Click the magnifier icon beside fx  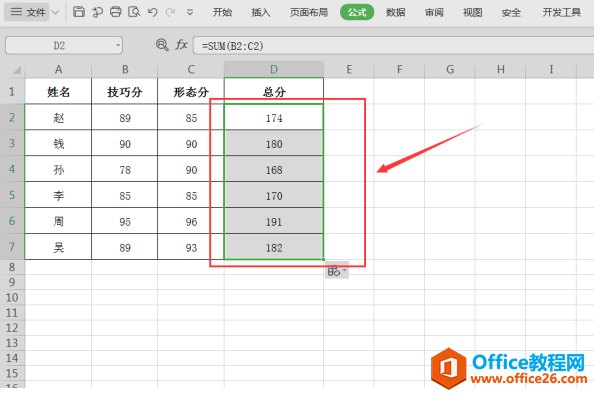(162, 45)
